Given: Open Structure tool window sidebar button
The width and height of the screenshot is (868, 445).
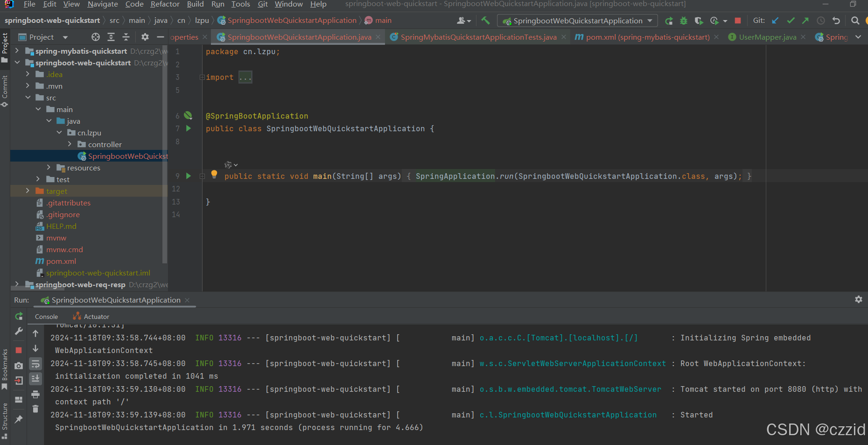Looking at the screenshot, I should point(5,421).
